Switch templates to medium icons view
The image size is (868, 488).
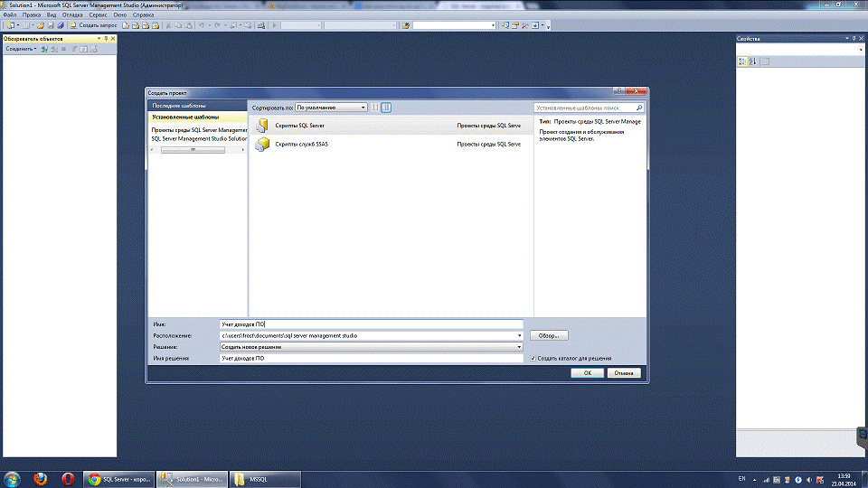[x=386, y=107]
